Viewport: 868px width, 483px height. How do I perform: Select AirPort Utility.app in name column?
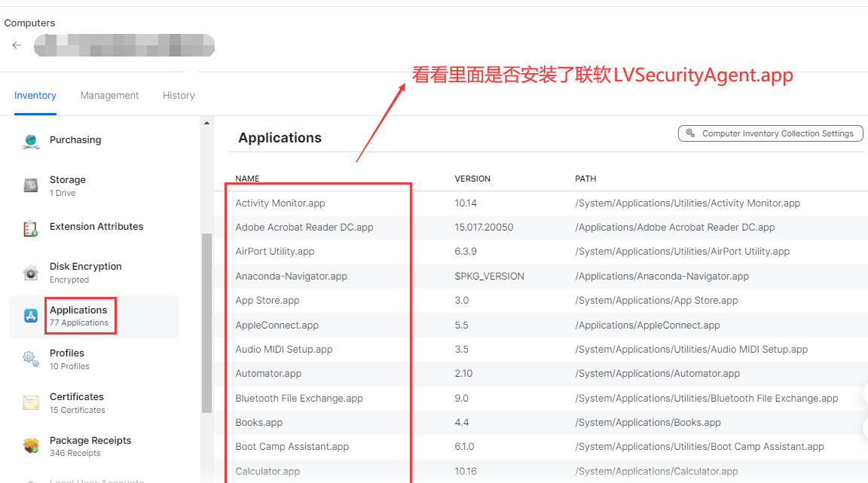coord(274,252)
